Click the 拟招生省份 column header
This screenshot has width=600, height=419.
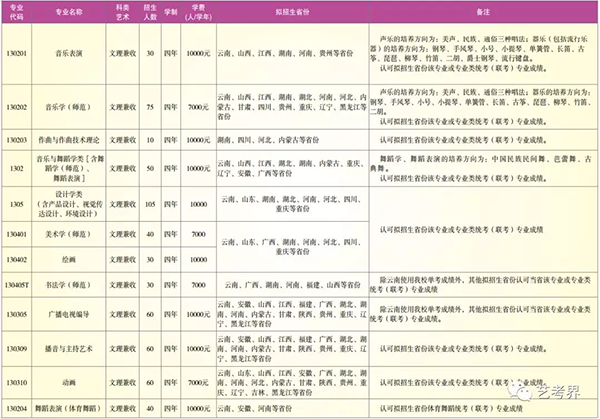coord(292,12)
